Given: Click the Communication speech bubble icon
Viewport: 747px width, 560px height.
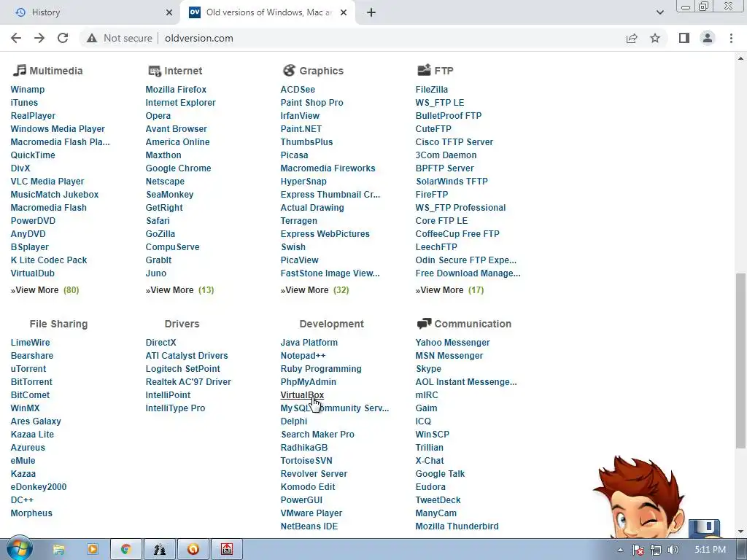Looking at the screenshot, I should click(x=424, y=324).
